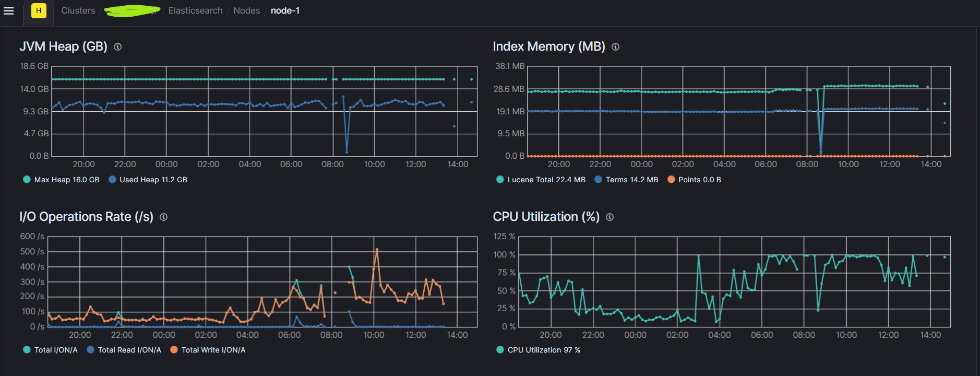The height and width of the screenshot is (376, 980).
Task: Click the Total I/O teal legend dot
Action: pos(27,350)
